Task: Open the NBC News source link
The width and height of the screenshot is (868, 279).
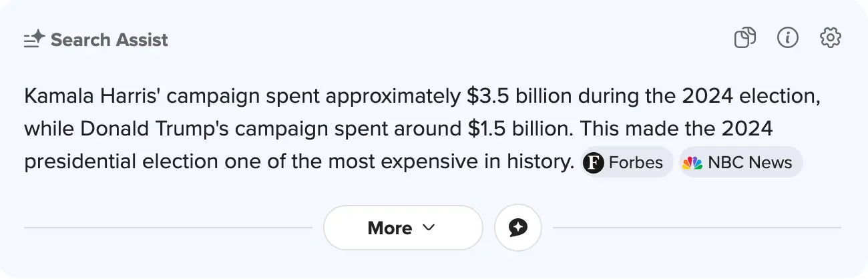Action: (749, 162)
